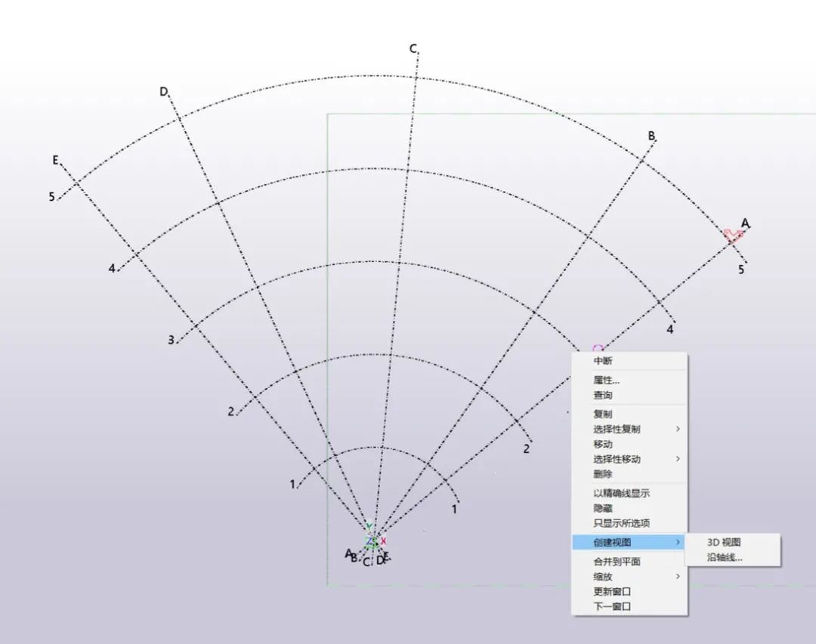Screen dimensions: 816x644
Task: Choose 更新窗口 from the context menu
Action: click(629, 591)
